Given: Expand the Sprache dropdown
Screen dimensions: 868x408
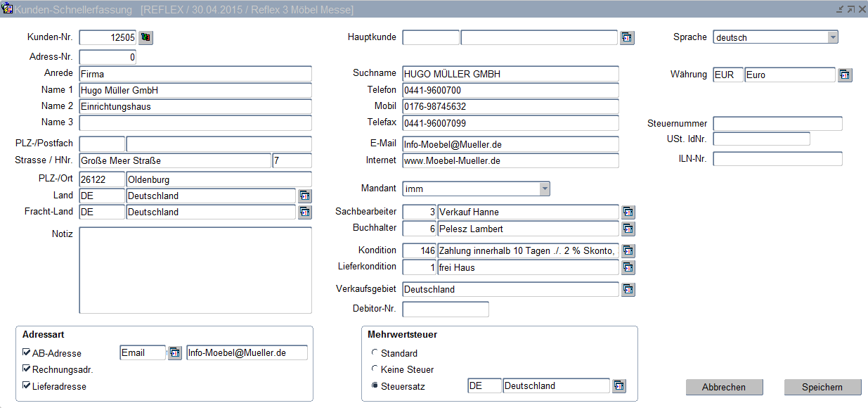Looking at the screenshot, I should click(832, 37).
